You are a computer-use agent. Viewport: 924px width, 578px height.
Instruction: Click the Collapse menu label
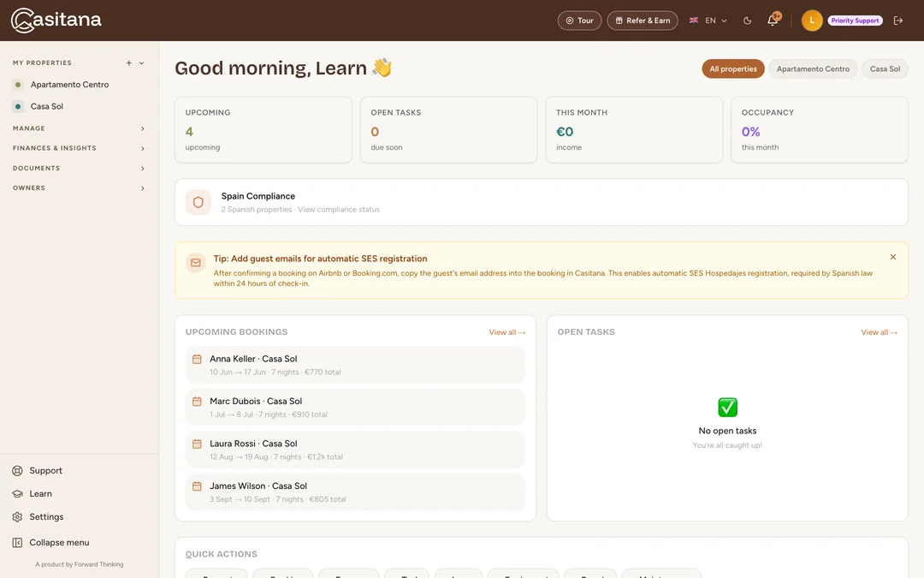(x=59, y=543)
